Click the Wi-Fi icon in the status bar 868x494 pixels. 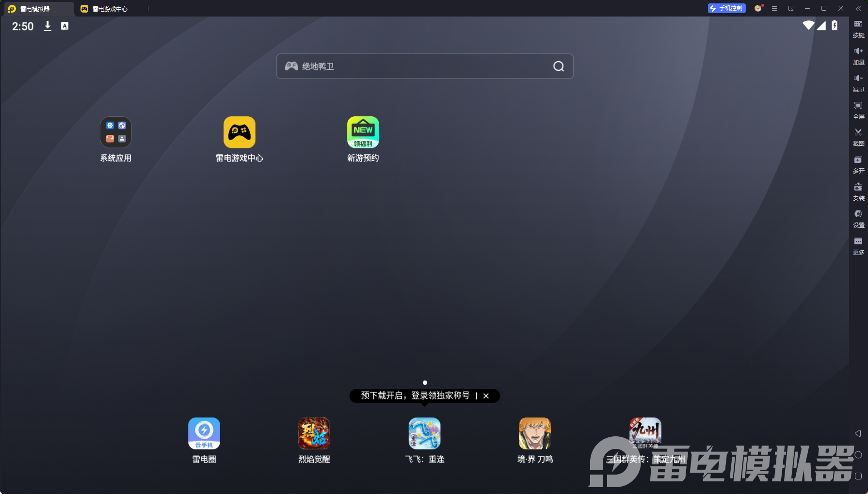(x=808, y=25)
